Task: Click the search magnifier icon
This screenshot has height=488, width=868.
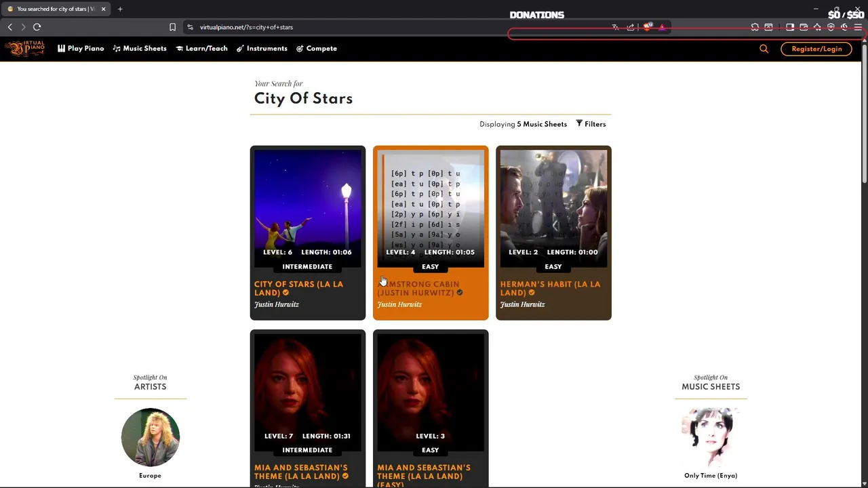Action: [x=764, y=49]
